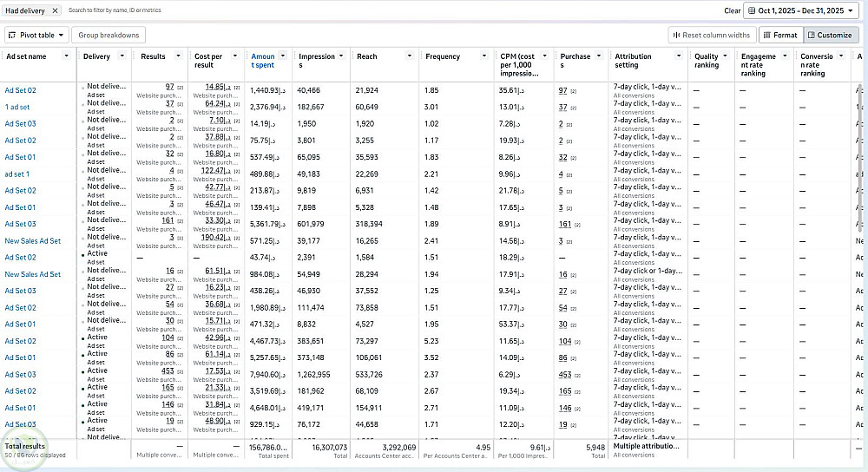Click the 122.47 cost per result value
Screen dimensions: 868x472
(214, 170)
